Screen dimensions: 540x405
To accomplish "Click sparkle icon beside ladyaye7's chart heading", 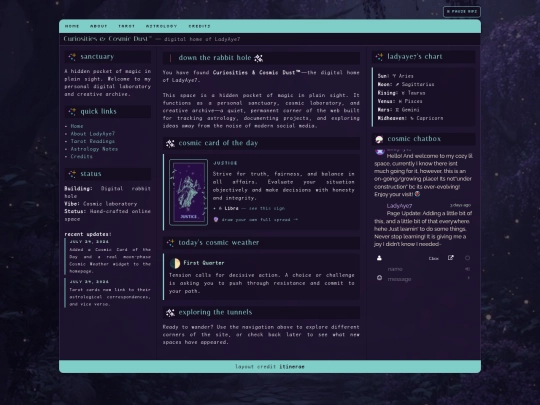I will pos(379,57).
